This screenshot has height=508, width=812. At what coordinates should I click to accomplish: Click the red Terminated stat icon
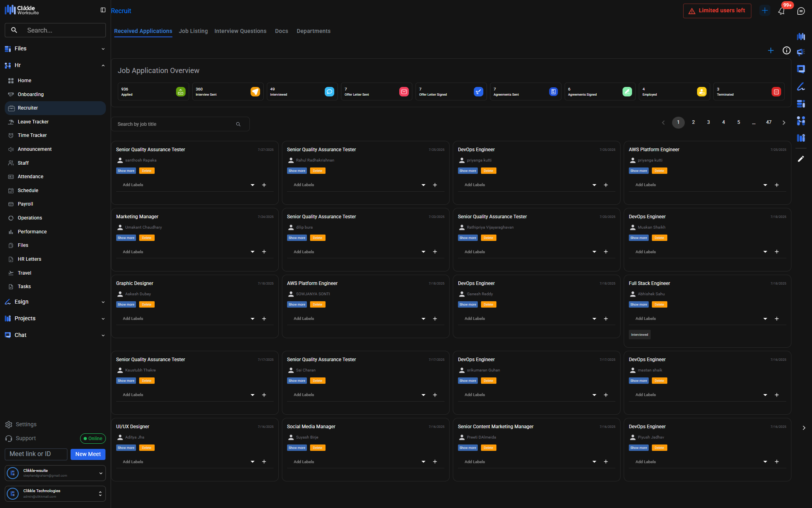click(776, 92)
